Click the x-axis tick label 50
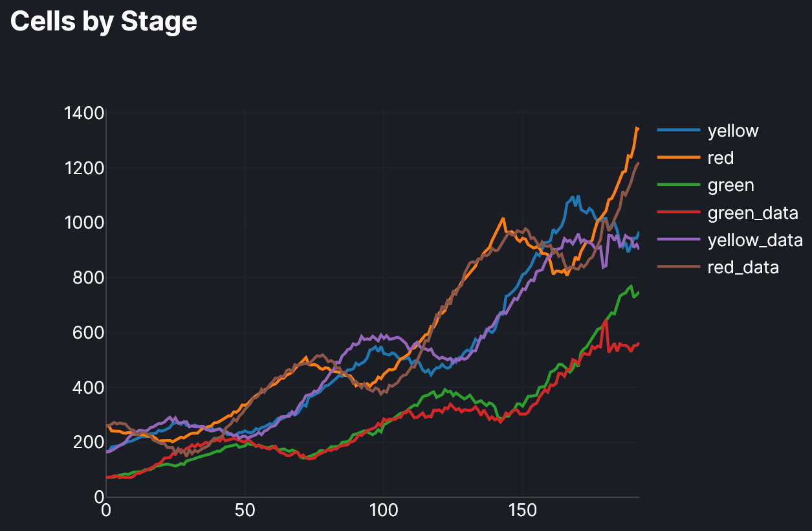The width and height of the screenshot is (812, 531). [x=245, y=511]
